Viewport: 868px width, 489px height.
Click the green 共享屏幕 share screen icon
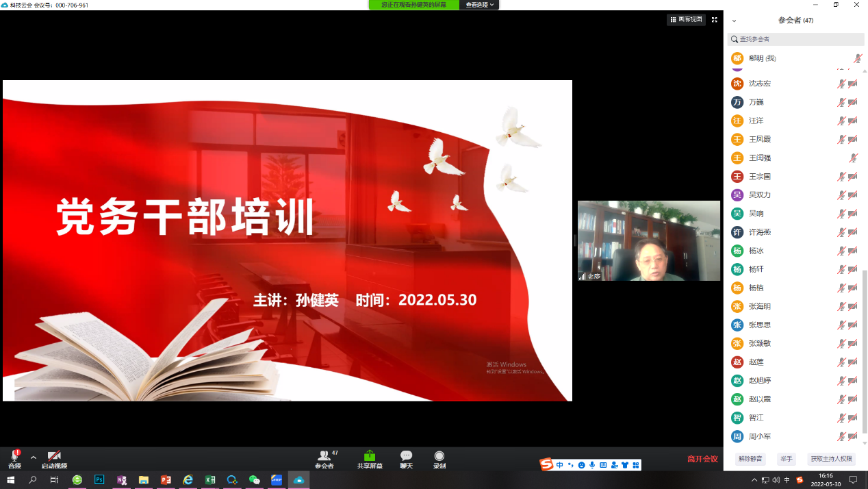[x=370, y=456]
